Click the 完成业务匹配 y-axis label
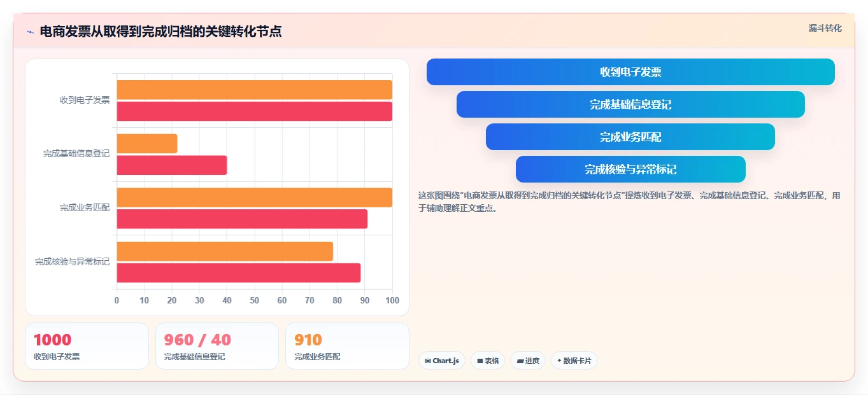This screenshot has width=868, height=395. pos(85,207)
